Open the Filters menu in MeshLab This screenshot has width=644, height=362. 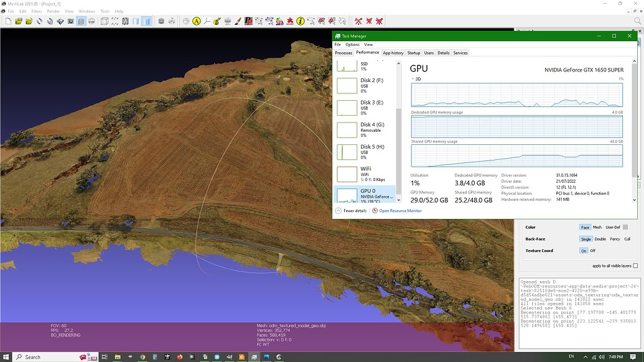(37, 11)
